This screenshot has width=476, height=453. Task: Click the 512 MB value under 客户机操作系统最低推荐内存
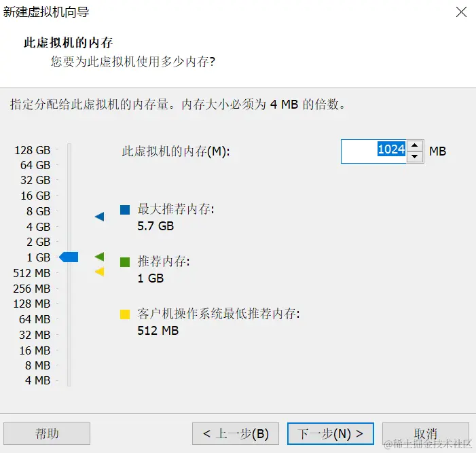158,330
